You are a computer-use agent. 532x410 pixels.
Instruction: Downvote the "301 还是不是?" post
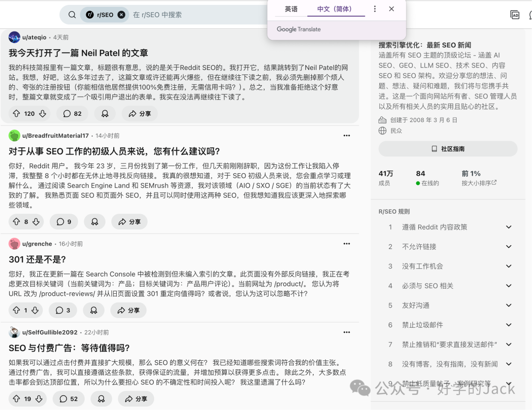click(35, 310)
